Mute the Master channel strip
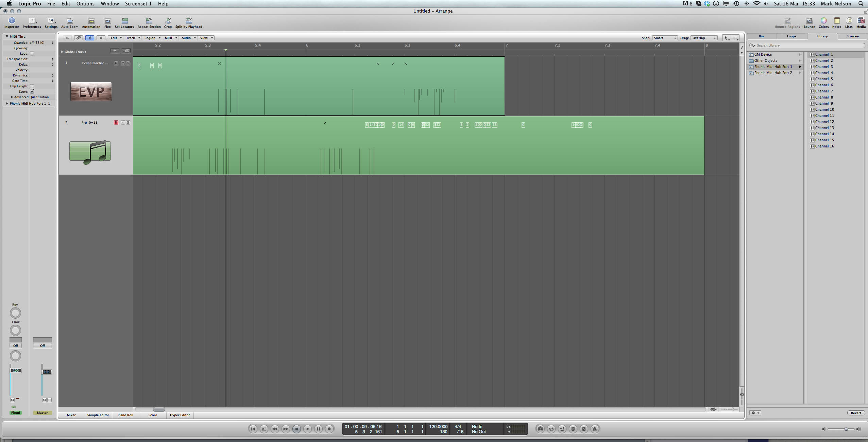 click(44, 400)
